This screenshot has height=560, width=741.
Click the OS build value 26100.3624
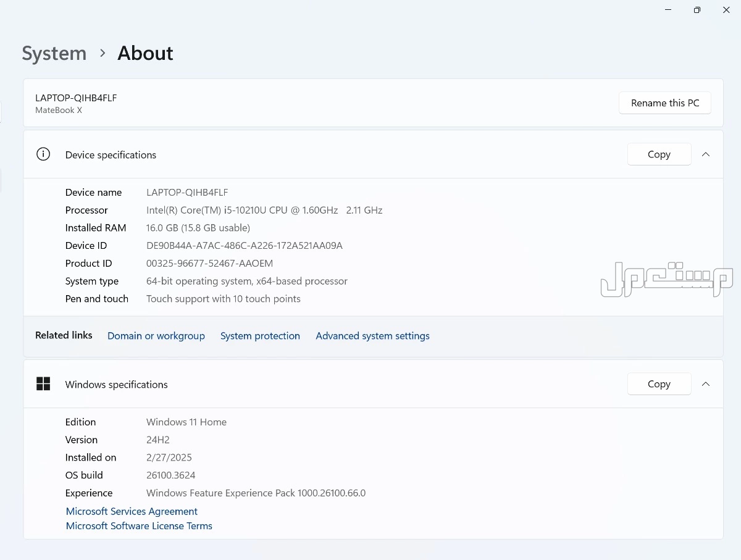coord(171,475)
